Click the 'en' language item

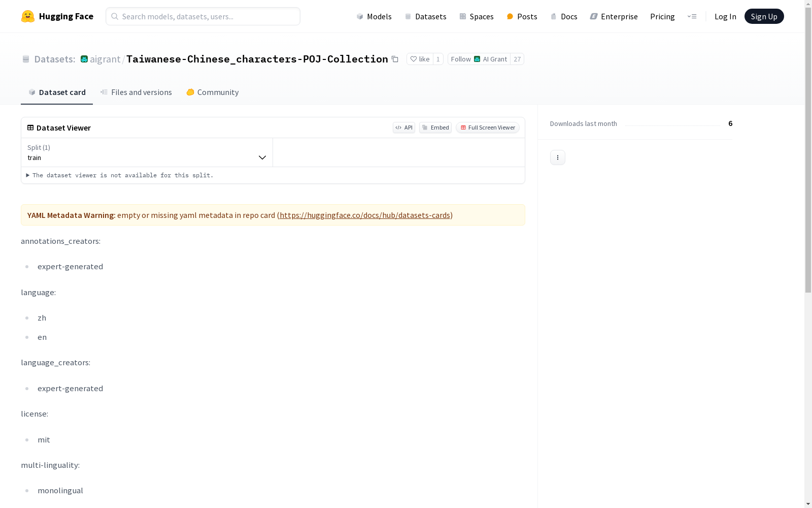pyautogui.click(x=42, y=337)
